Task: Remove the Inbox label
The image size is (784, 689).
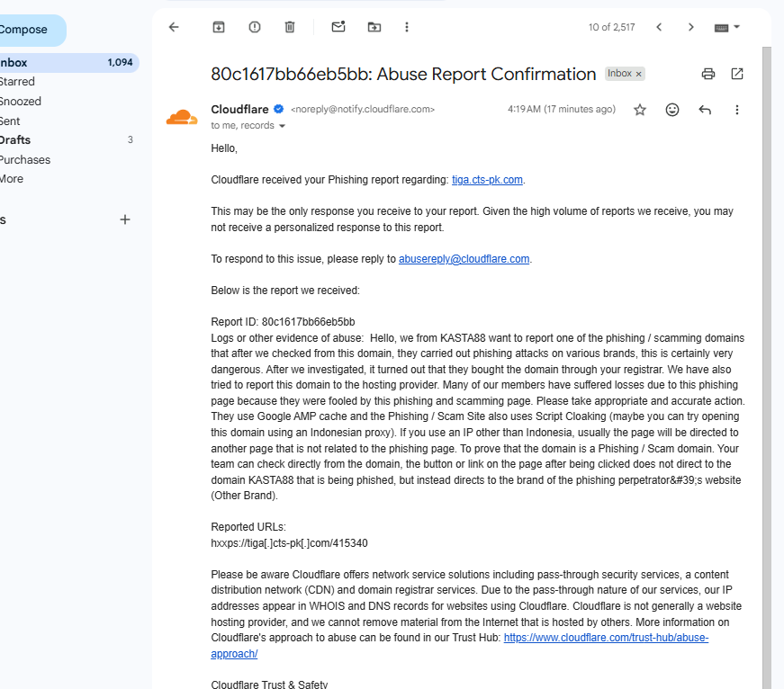Action: pos(638,74)
